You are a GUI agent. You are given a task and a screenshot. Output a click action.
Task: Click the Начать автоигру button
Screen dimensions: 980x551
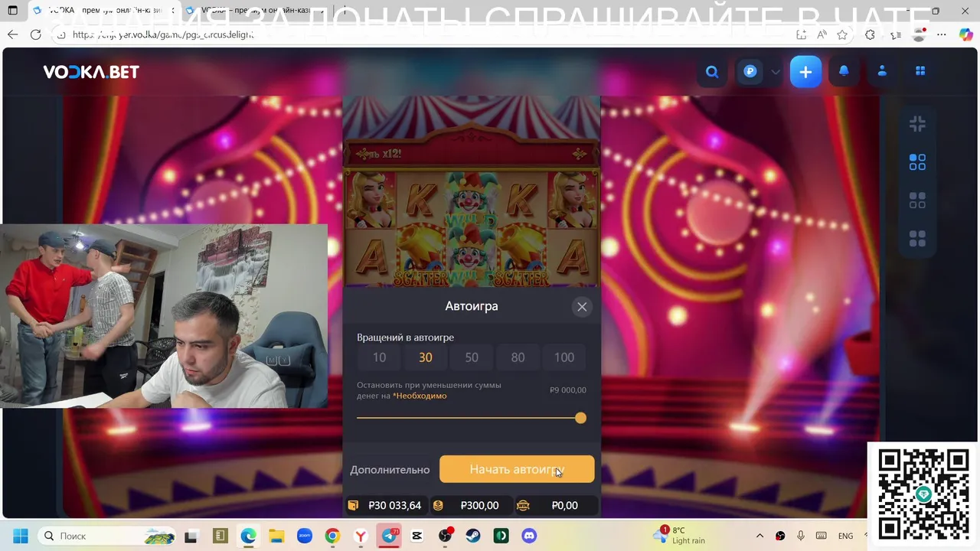(517, 469)
